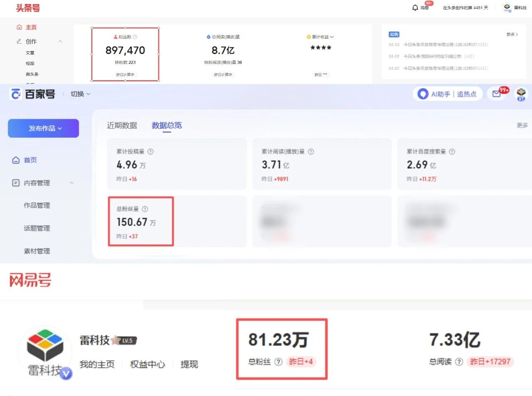Click the 公告 badge

(x=394, y=34)
